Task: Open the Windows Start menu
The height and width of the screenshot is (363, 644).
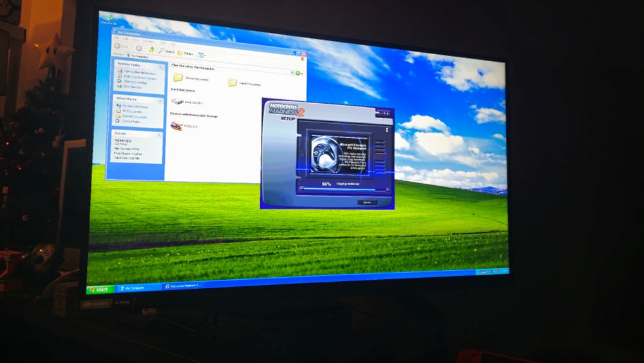Action: pyautogui.click(x=99, y=289)
